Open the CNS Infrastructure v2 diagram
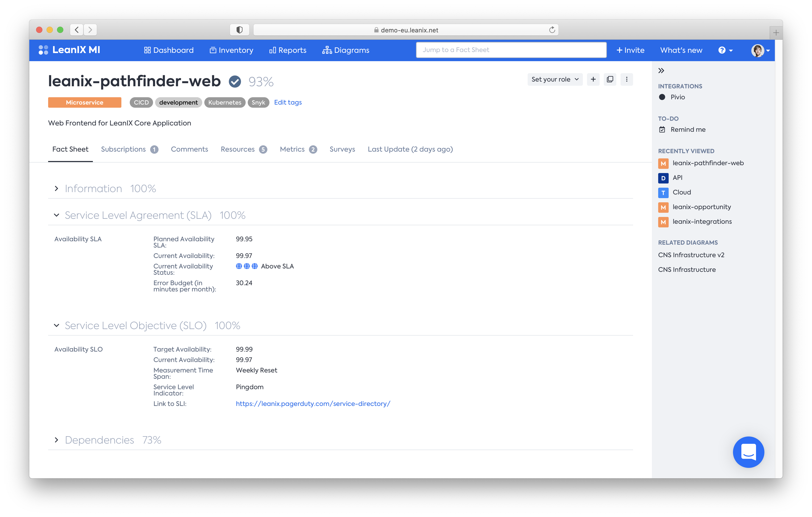The height and width of the screenshot is (517, 812). (691, 255)
